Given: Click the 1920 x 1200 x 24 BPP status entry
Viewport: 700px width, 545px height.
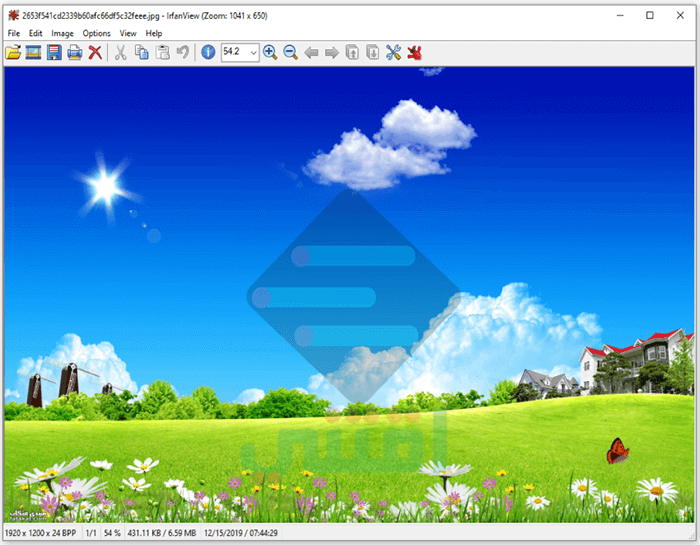Looking at the screenshot, I should [41, 533].
